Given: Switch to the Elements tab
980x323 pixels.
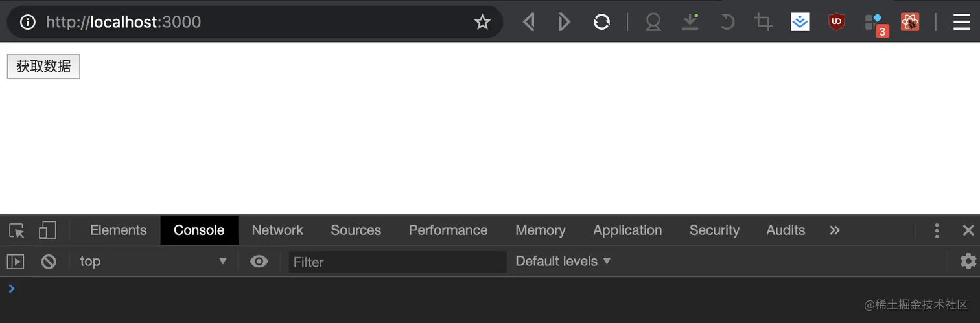Looking at the screenshot, I should pyautogui.click(x=119, y=230).
